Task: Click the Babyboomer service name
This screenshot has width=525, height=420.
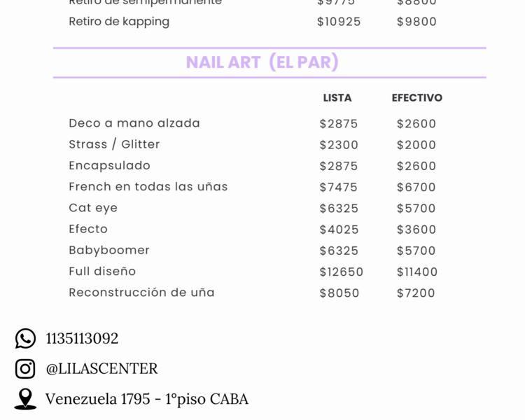Action: (109, 250)
